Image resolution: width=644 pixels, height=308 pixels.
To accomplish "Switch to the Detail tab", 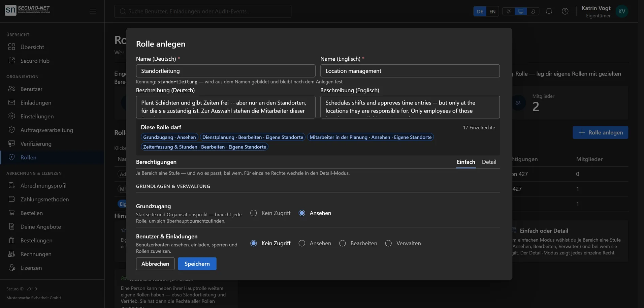I will (489, 162).
